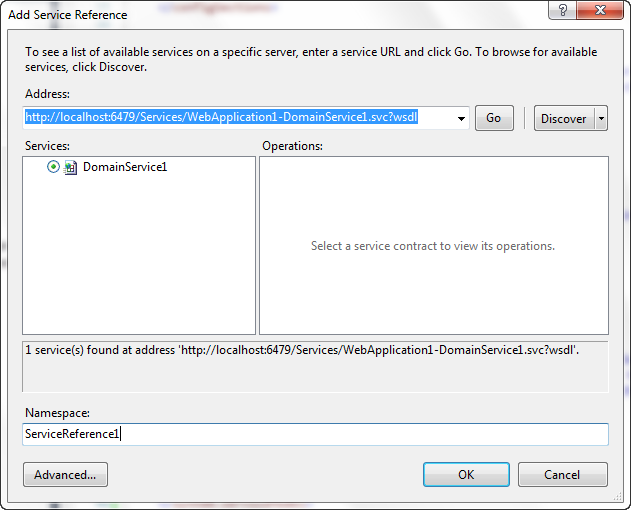Cancel the service reference dialog

click(x=562, y=474)
